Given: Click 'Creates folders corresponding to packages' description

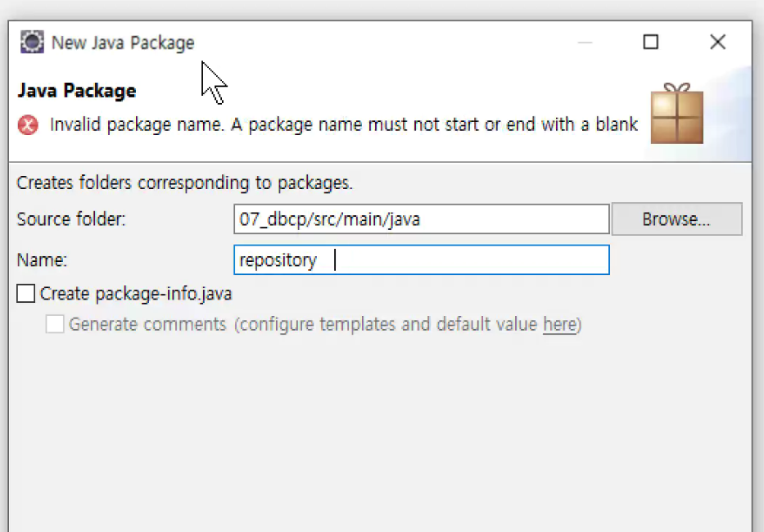Looking at the screenshot, I should 185,183.
